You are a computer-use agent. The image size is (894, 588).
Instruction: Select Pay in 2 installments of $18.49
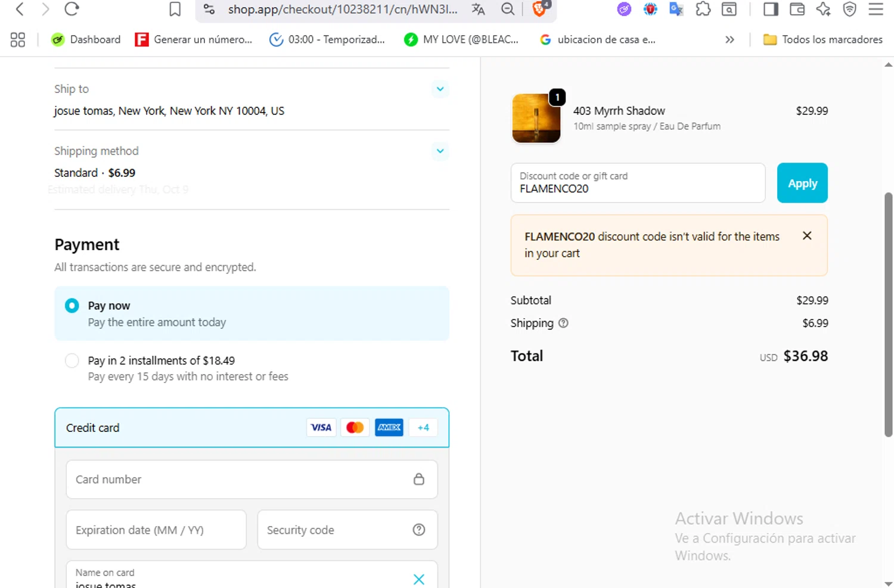pyautogui.click(x=252, y=368)
